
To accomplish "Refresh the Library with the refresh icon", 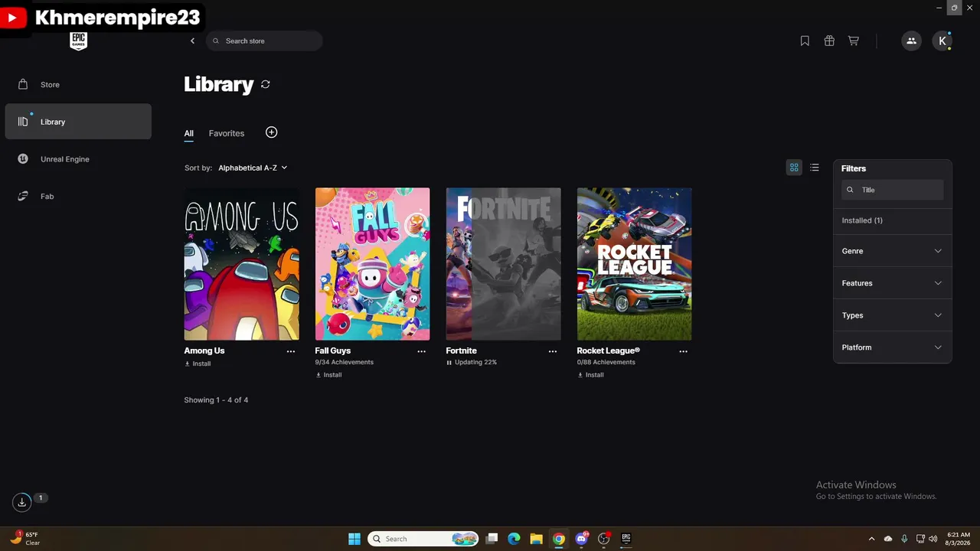I will (266, 84).
